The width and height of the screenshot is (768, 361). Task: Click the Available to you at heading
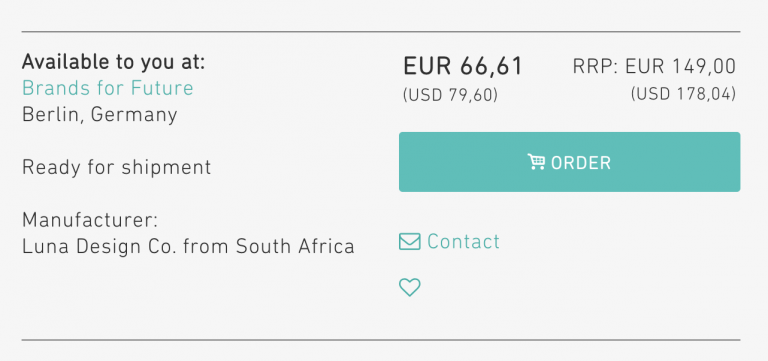point(114,63)
